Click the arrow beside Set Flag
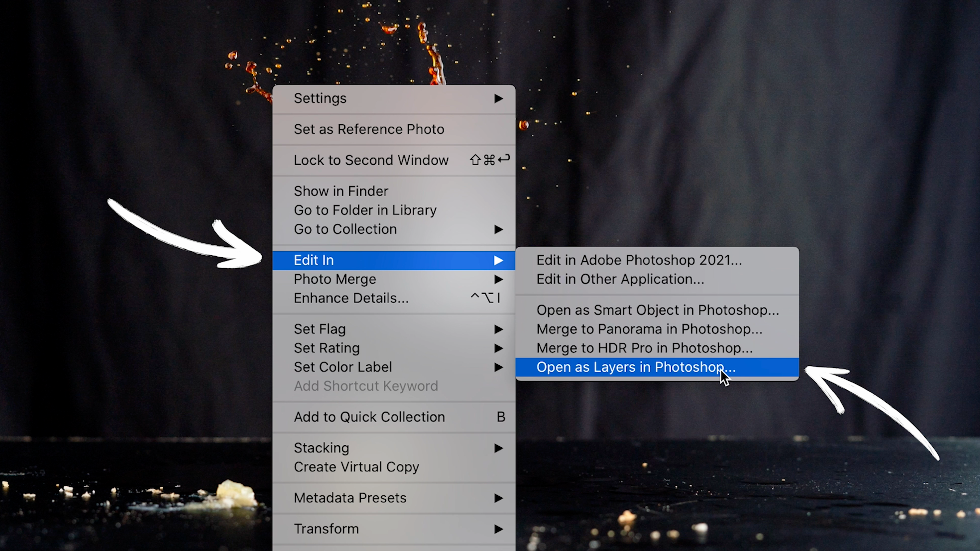The image size is (980, 551). click(x=498, y=329)
